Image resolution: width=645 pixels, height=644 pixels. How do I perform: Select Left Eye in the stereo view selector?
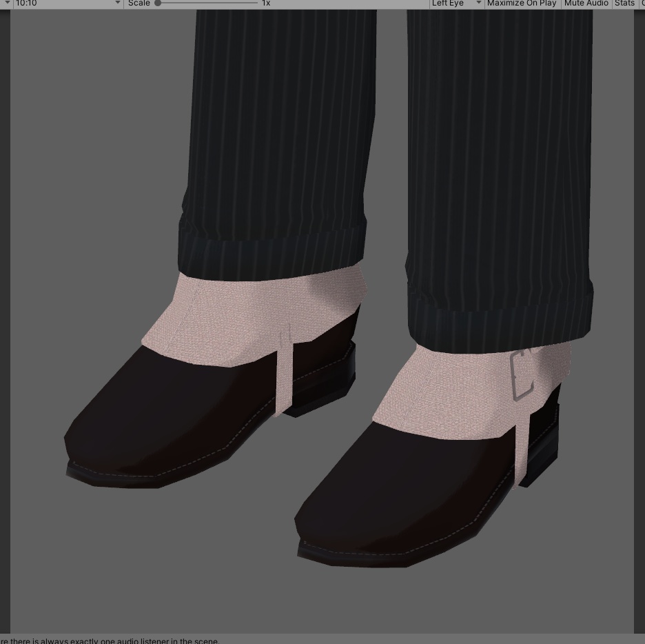(x=449, y=3)
